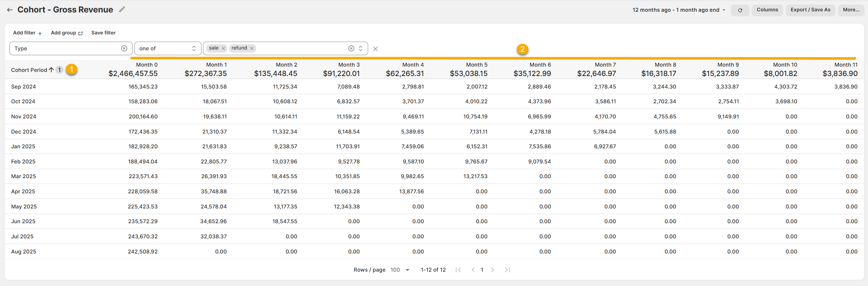
Task: Select the Sep 2024 cohort row
Action: [x=23, y=87]
